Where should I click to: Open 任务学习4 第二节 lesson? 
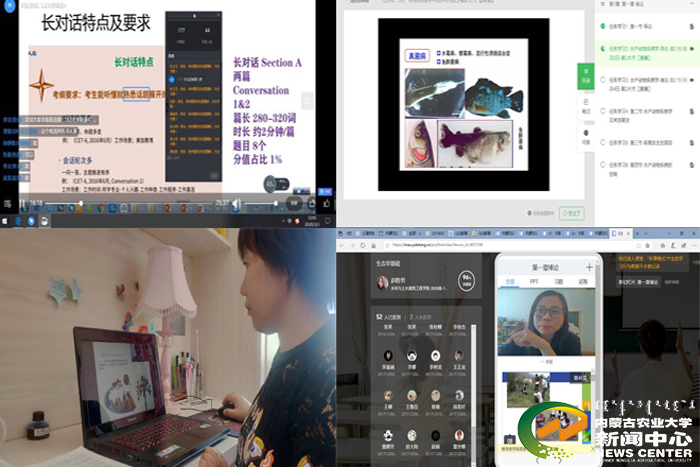coord(640,115)
